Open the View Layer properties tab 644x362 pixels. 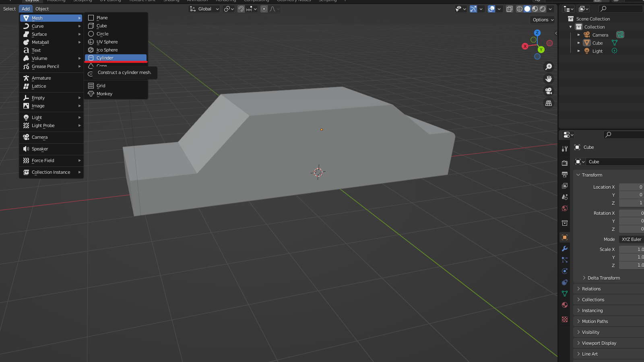coord(565,186)
